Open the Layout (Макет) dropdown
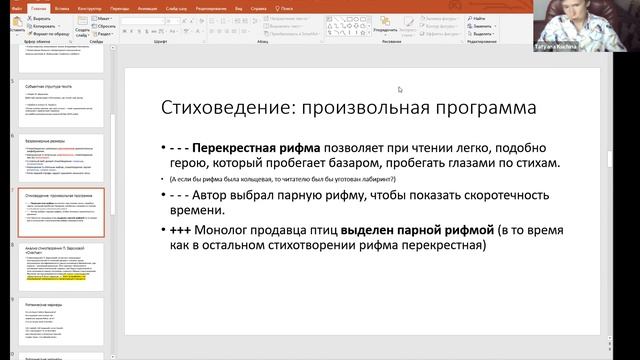 (102, 18)
